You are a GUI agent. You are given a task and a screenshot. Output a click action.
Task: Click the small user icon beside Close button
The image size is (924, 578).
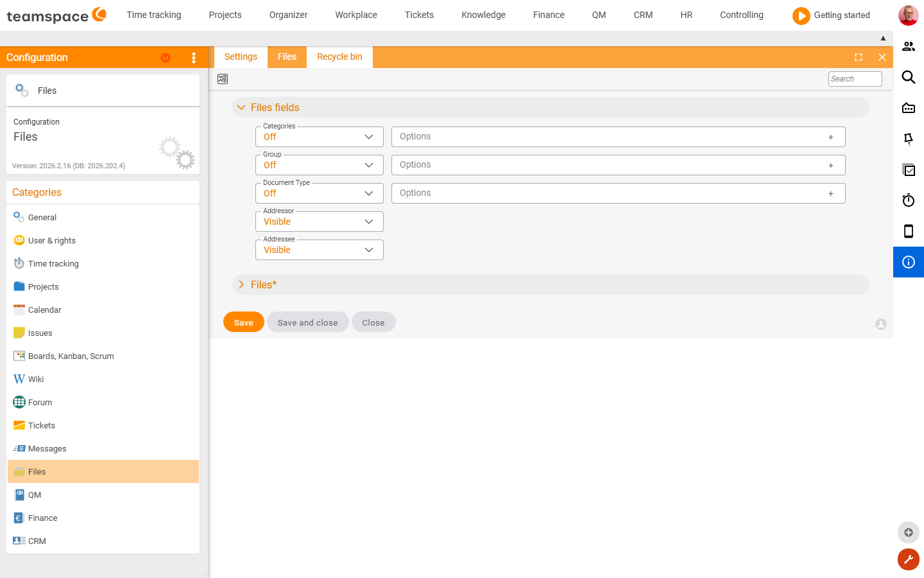[x=881, y=324]
